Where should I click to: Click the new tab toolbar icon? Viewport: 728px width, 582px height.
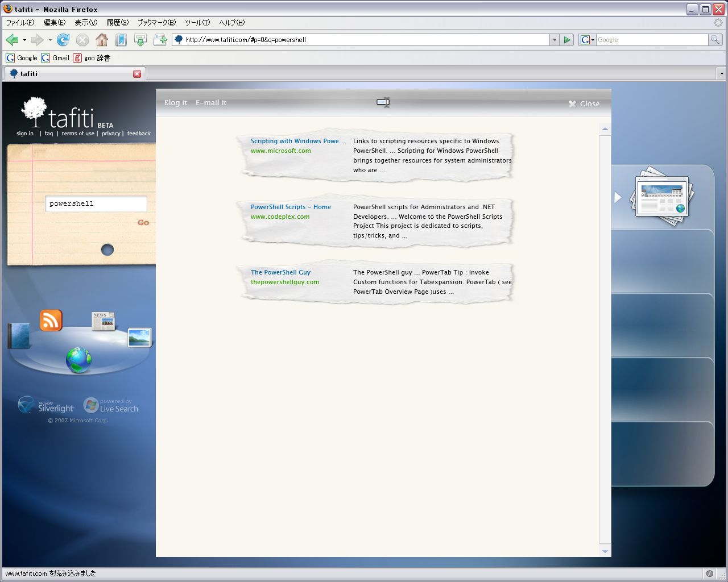pyautogui.click(x=160, y=40)
